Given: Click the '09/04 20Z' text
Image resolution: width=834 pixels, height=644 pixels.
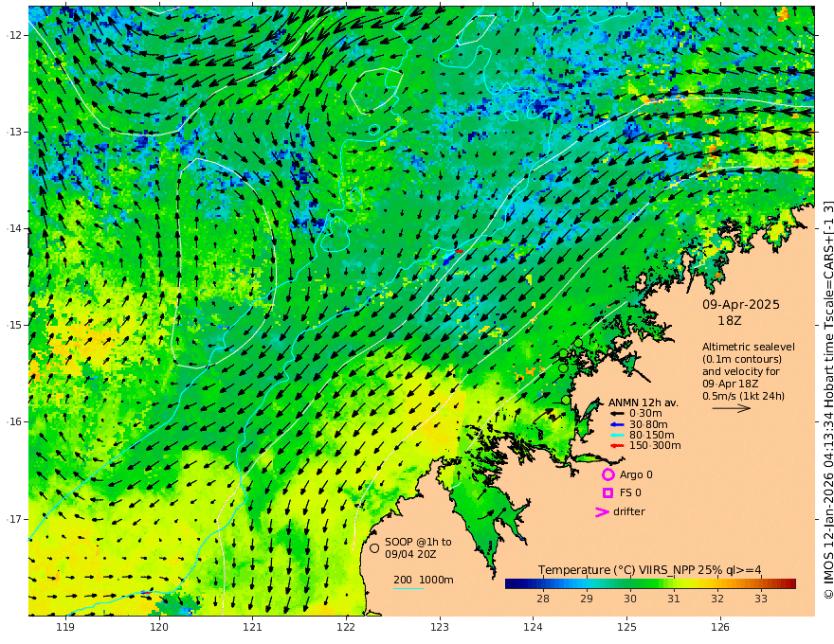Looking at the screenshot, I should [x=410, y=554].
